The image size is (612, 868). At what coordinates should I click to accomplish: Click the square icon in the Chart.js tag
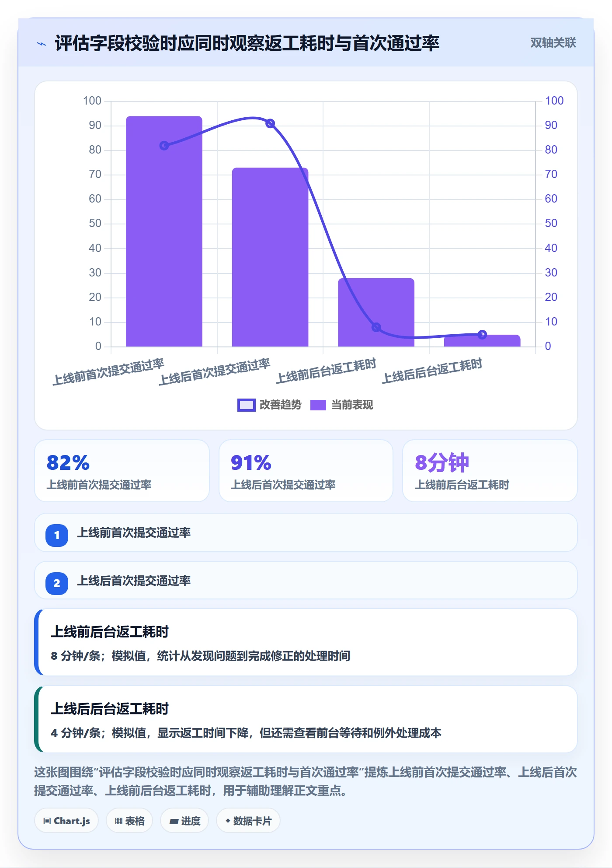(x=47, y=821)
